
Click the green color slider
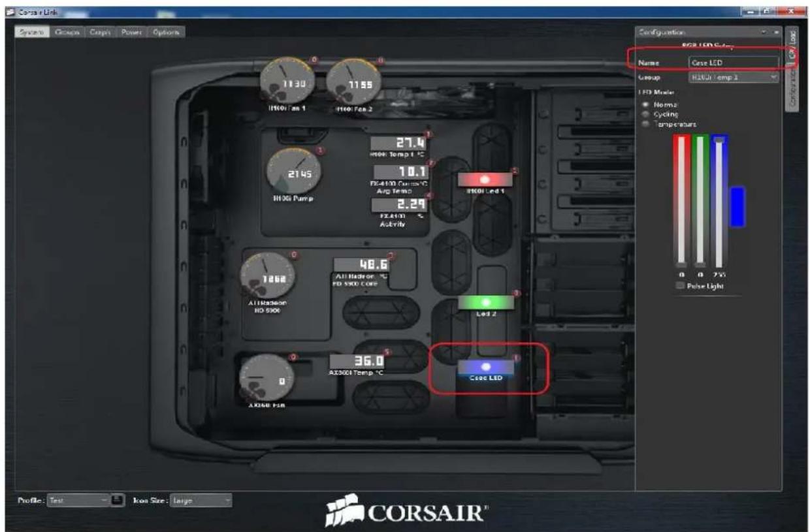click(700, 201)
